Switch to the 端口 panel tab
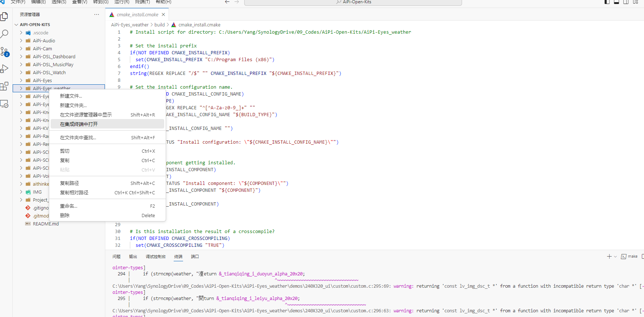Viewport: 644px width, 317px height. (195, 257)
